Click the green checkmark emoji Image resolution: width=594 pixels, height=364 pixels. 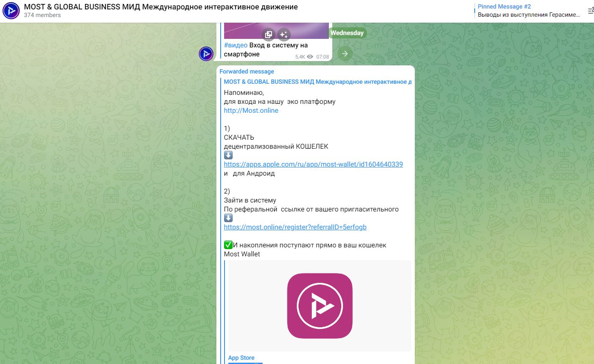[228, 245]
